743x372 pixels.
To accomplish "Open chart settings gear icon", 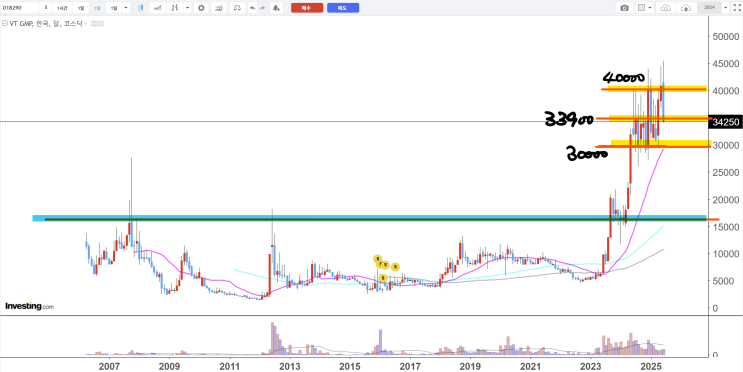I will coord(201,8).
